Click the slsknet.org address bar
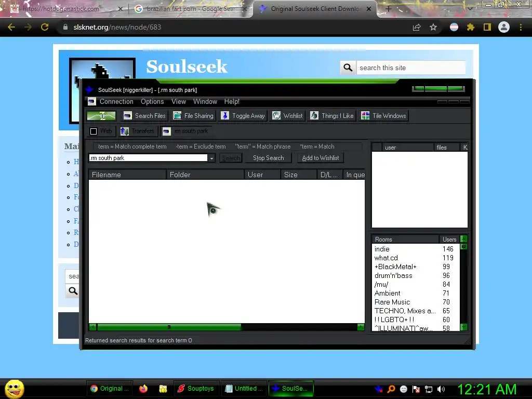Viewport: 532px width, 399px height. [234, 27]
